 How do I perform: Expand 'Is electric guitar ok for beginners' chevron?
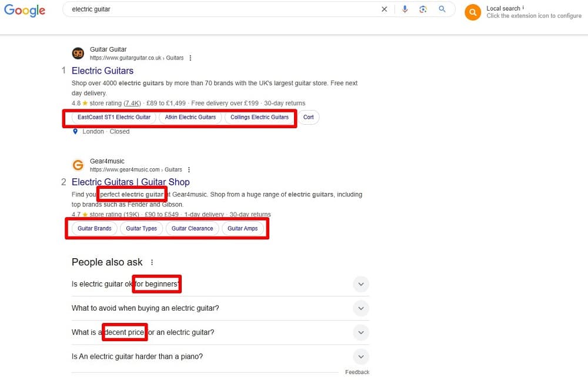click(x=361, y=284)
